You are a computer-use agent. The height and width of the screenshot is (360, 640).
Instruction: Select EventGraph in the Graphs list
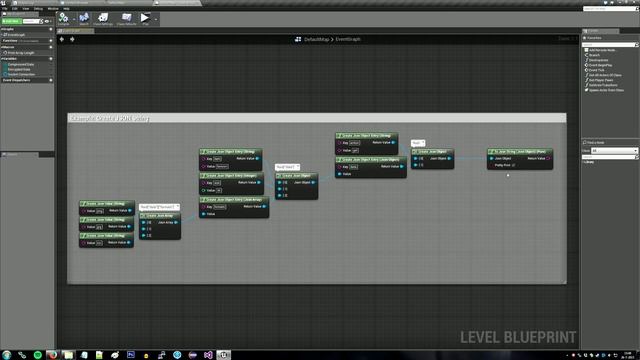16,35
